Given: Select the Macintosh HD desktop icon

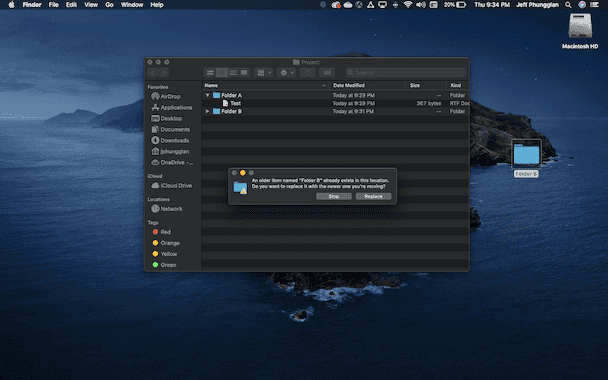Looking at the screenshot, I should 580,31.
